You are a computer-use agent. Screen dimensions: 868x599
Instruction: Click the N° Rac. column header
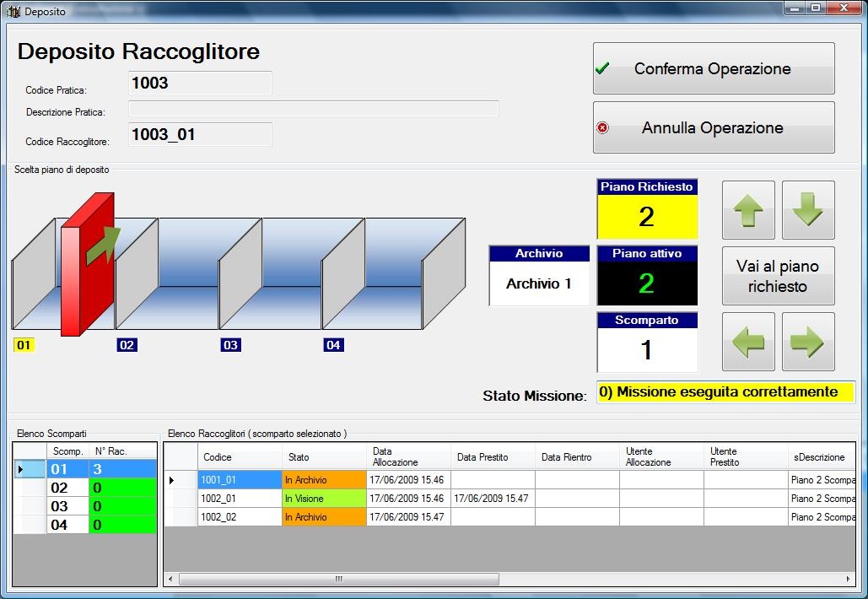[122, 451]
